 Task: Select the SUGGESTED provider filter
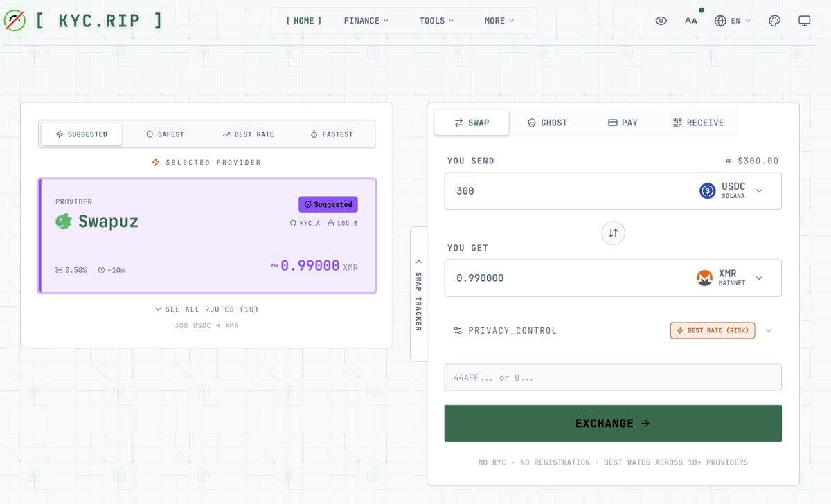point(82,134)
